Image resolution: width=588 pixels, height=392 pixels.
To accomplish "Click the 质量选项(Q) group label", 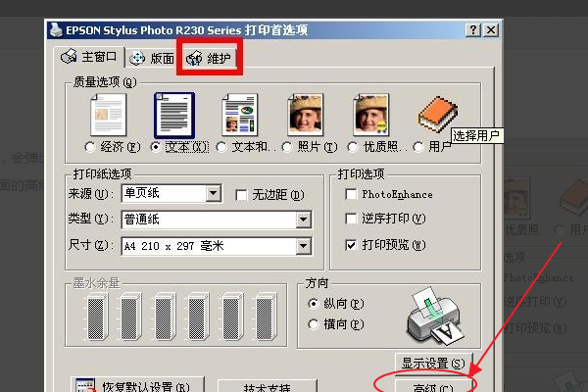I will coord(105,82).
